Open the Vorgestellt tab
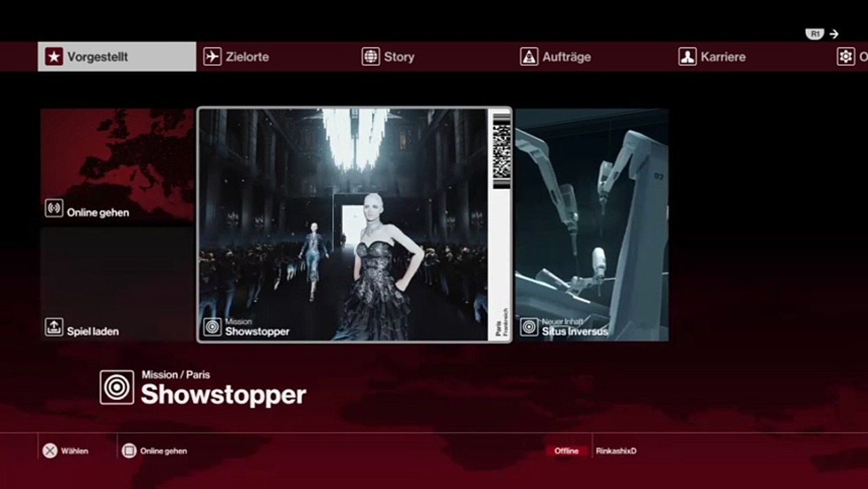 (x=117, y=56)
